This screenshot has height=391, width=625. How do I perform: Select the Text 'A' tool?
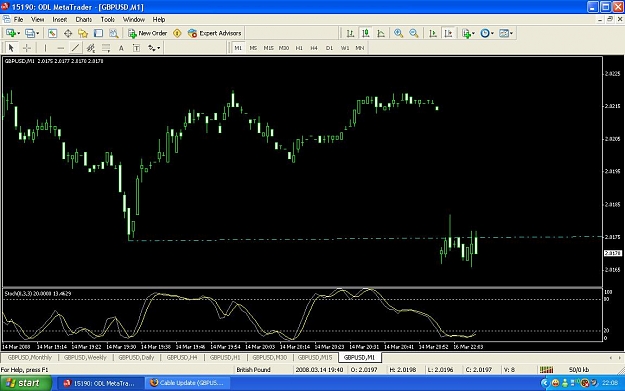pos(121,48)
